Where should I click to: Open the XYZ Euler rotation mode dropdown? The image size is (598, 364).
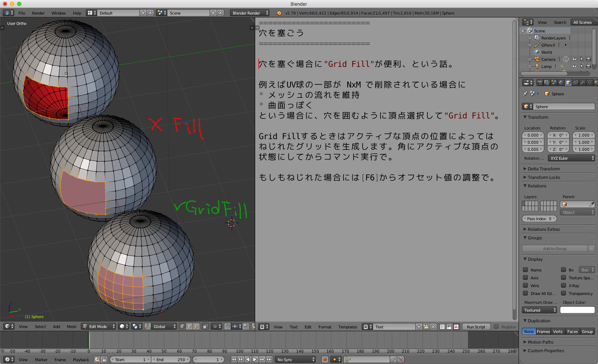point(572,158)
